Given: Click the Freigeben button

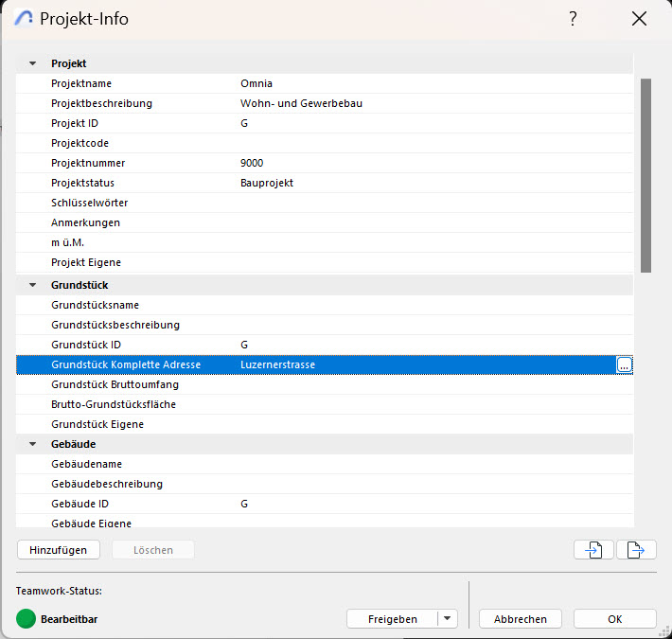Looking at the screenshot, I should [392, 619].
